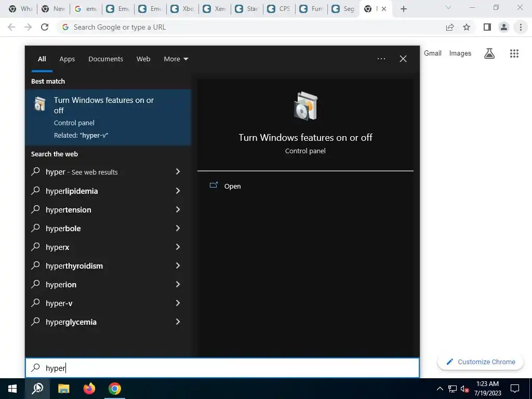Image resolution: width=532 pixels, height=399 pixels.
Task: Switch to the Apps search filter
Action: tap(67, 59)
